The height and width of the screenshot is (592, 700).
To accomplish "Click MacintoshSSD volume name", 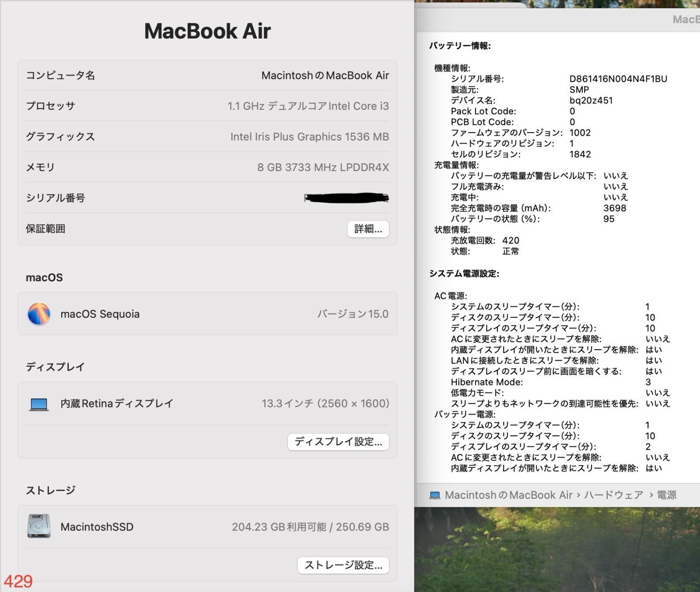I will 97,527.
